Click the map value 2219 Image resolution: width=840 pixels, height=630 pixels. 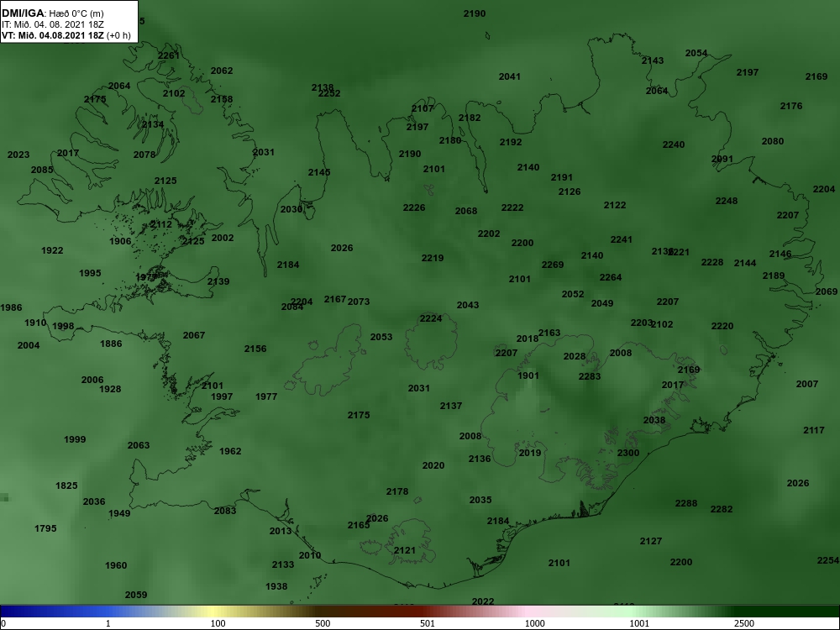click(x=433, y=258)
